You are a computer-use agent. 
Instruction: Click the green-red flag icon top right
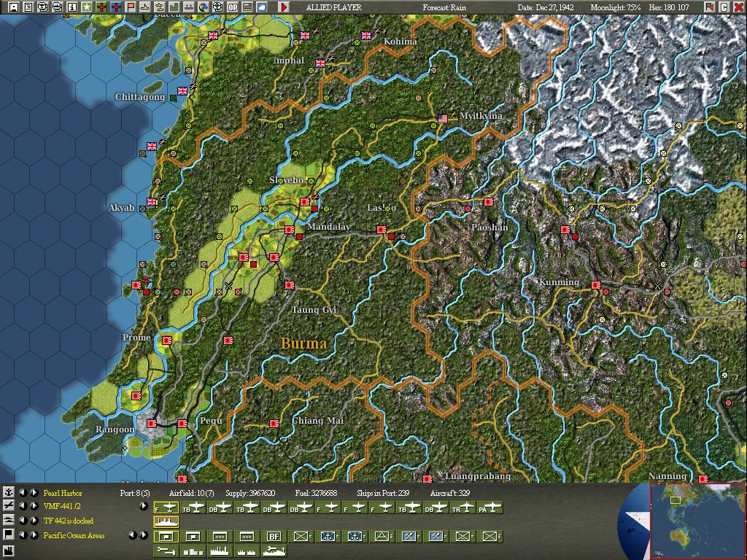pos(709,7)
